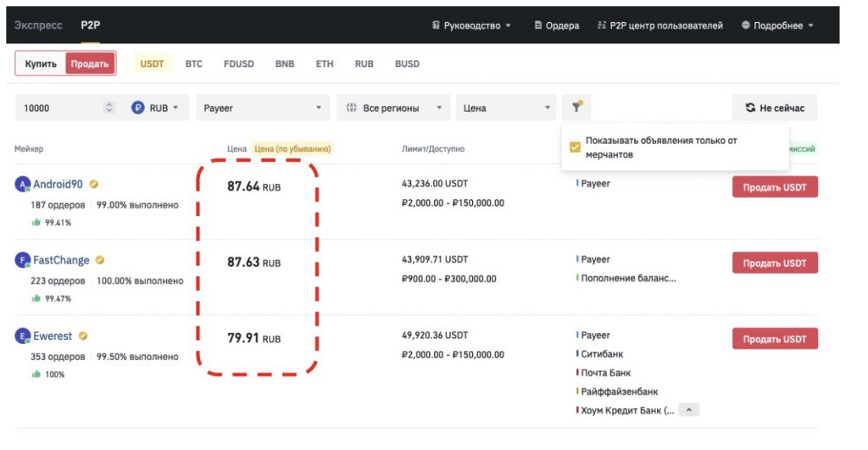Click FastChange avatar icon

click(22, 260)
